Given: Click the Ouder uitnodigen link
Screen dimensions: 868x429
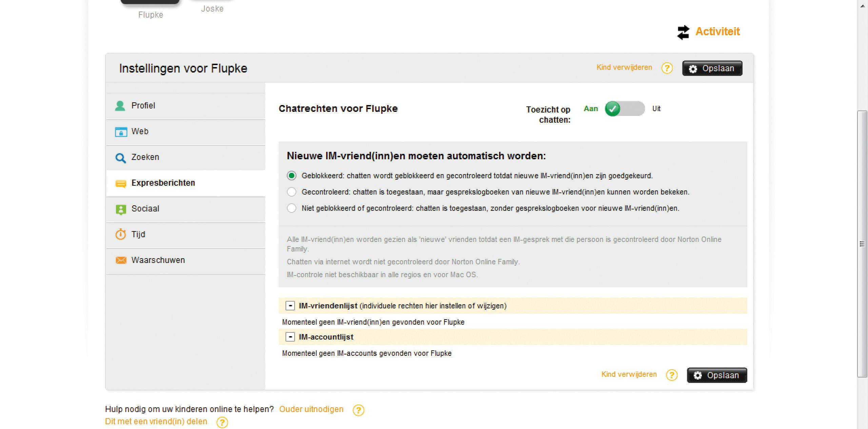Looking at the screenshot, I should click(x=311, y=409).
